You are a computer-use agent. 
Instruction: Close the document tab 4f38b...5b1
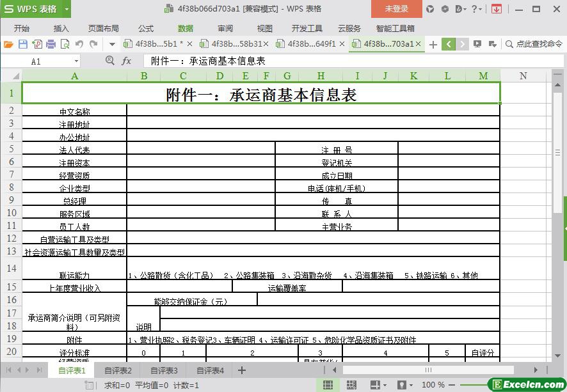click(x=190, y=44)
